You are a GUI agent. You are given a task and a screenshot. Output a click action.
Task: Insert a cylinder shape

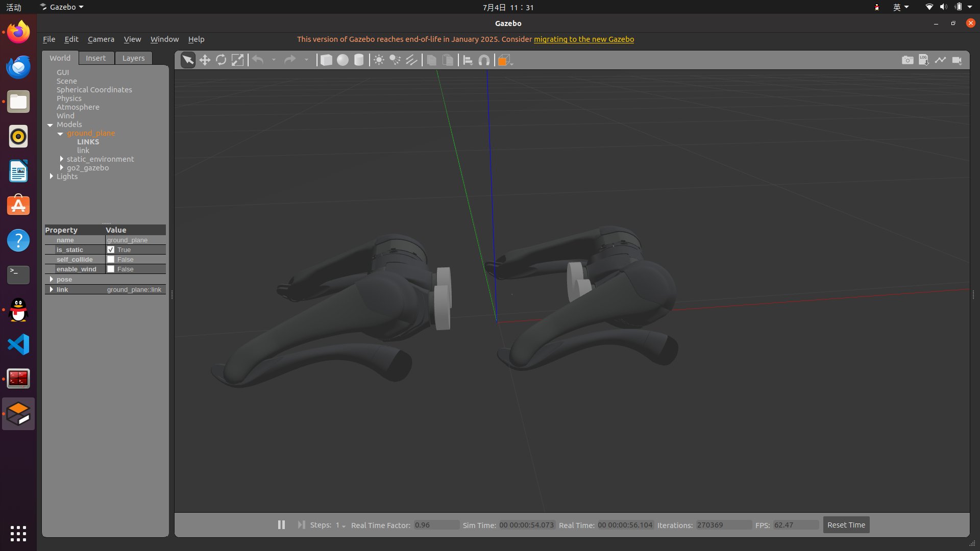click(x=359, y=60)
